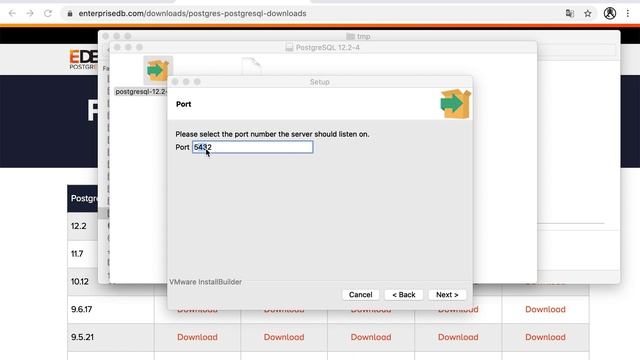
Task: Click the second Download link in 9.5.21 row
Action: click(284, 337)
